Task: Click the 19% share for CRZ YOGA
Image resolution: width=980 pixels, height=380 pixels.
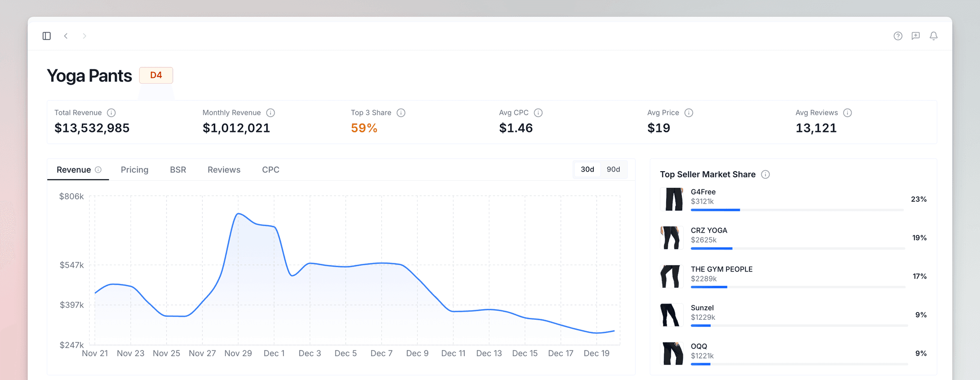Action: point(919,238)
